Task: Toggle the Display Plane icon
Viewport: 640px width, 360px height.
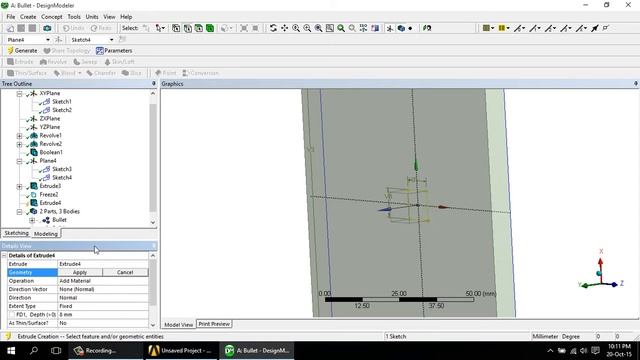Action: [x=390, y=28]
